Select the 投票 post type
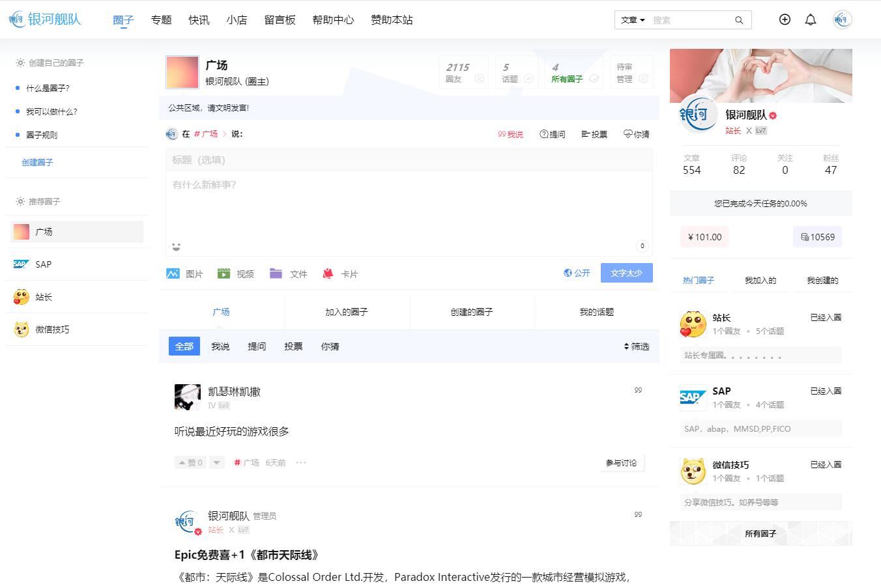881x588 pixels. [594, 134]
